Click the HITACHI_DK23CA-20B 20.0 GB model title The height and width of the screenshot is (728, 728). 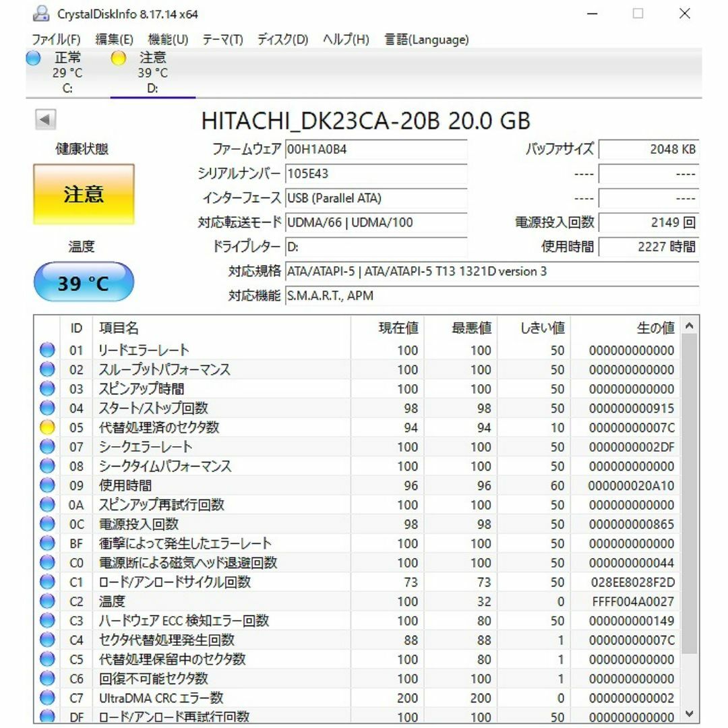(366, 121)
